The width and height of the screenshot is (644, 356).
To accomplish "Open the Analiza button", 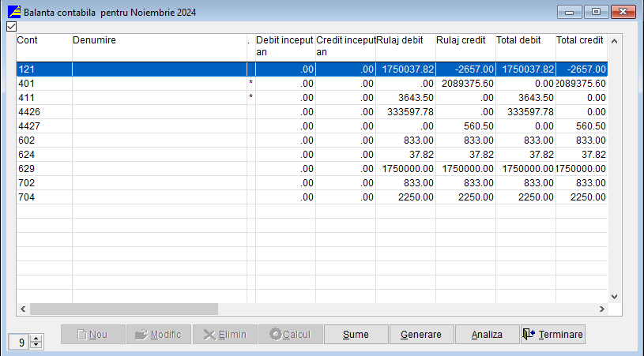I will tap(487, 335).
